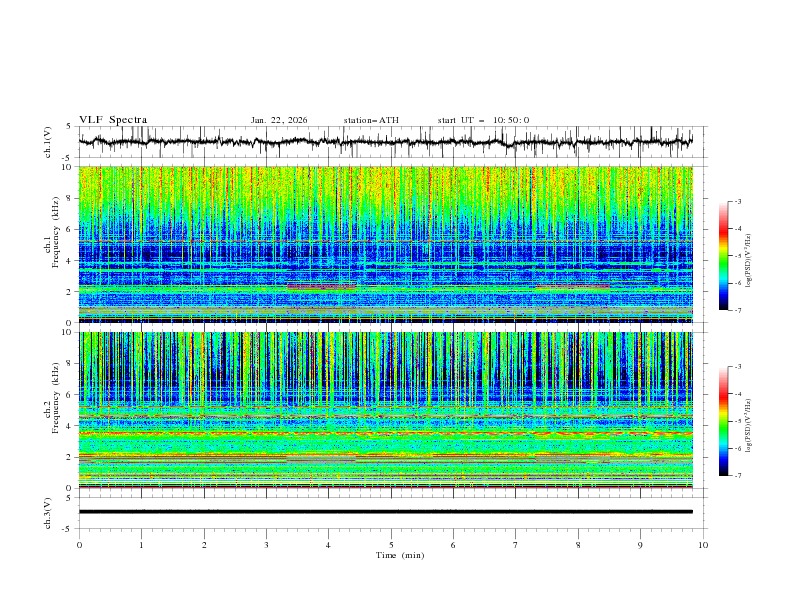Click the ch.1(V) waveform axis label

(x=48, y=142)
